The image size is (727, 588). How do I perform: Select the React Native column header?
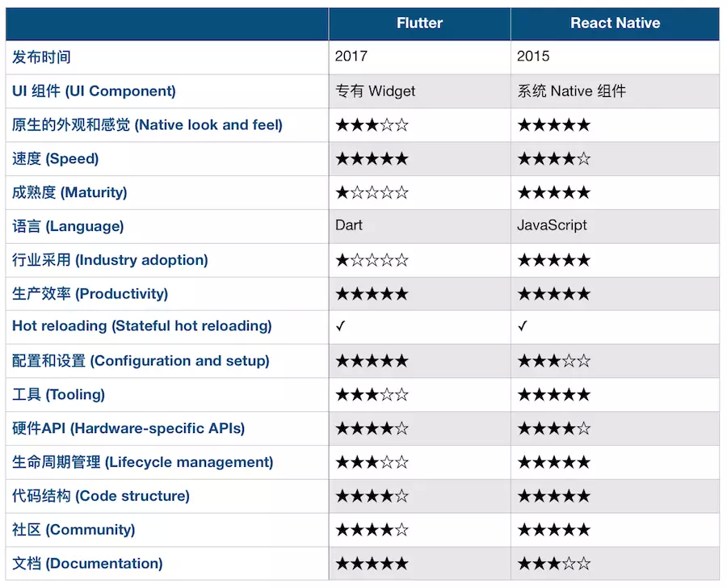pyautogui.click(x=615, y=23)
